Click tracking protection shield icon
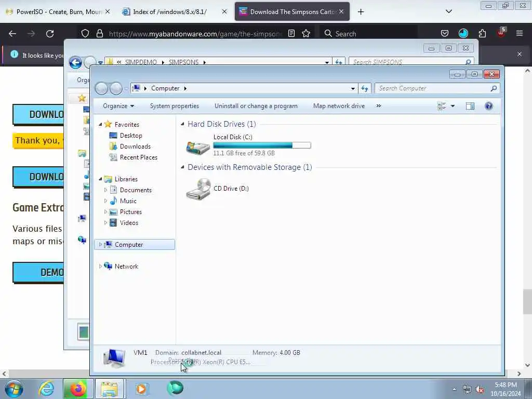This screenshot has height=399, width=532. click(85, 34)
